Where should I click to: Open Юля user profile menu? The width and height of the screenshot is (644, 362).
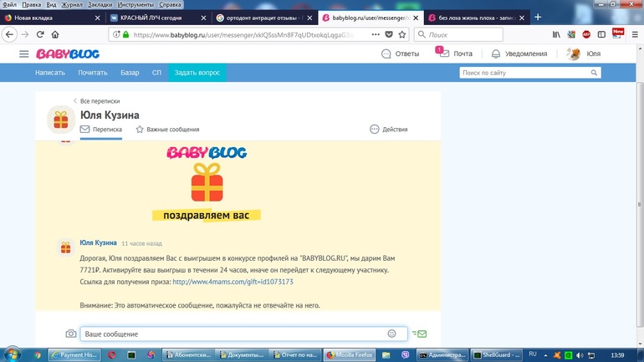pos(584,54)
